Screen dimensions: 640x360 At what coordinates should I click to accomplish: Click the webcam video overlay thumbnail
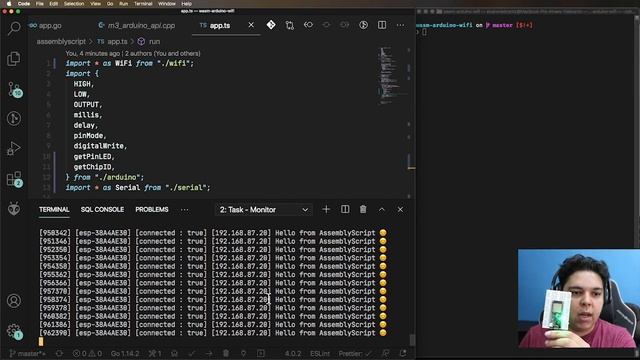pos(578,298)
